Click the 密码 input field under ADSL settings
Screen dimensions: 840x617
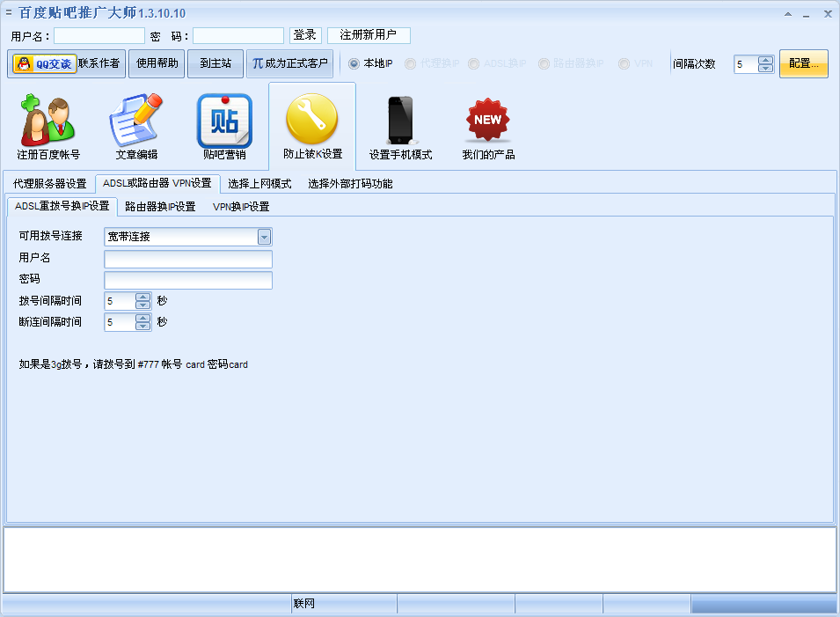tap(188, 280)
